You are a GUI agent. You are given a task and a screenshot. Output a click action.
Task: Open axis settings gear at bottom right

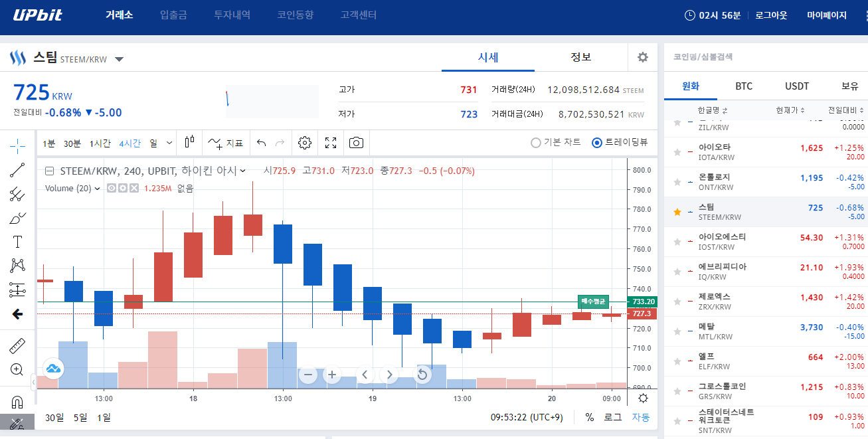pyautogui.click(x=642, y=398)
